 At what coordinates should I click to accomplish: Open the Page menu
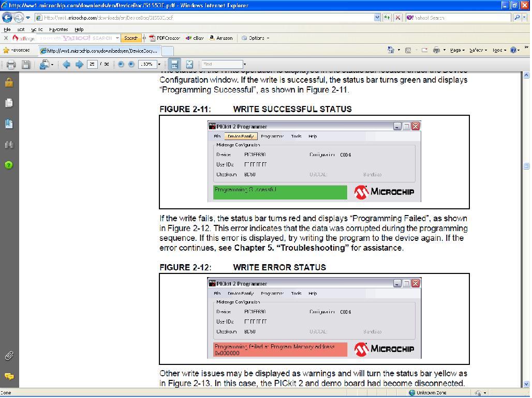[457, 50]
